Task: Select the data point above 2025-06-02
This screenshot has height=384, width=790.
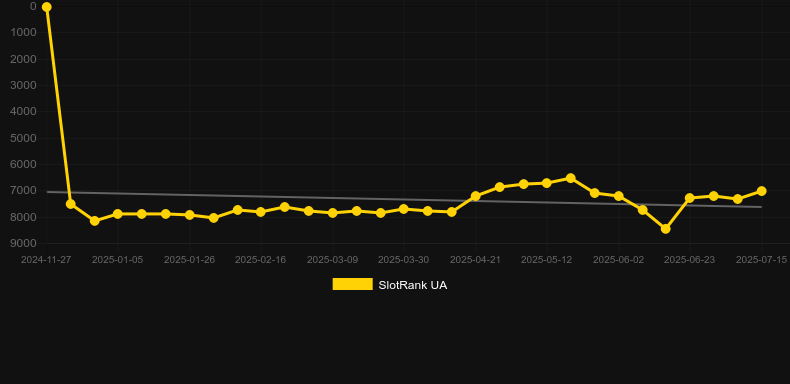Action: (x=619, y=196)
